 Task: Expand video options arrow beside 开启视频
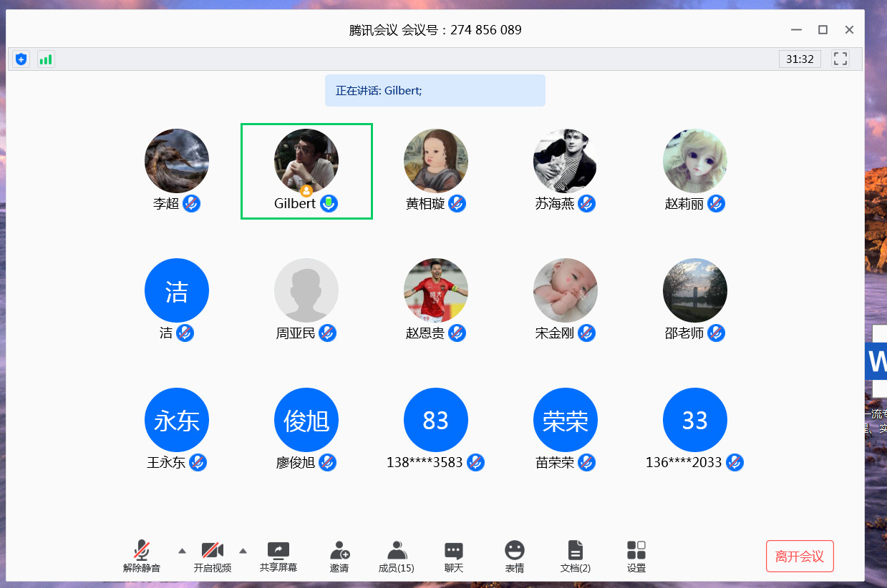243,551
